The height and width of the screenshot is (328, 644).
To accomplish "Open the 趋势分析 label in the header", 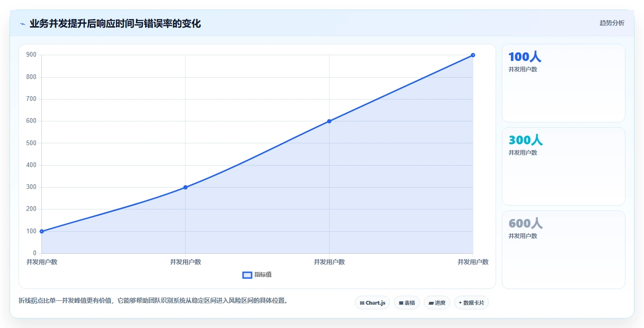I will pos(612,23).
